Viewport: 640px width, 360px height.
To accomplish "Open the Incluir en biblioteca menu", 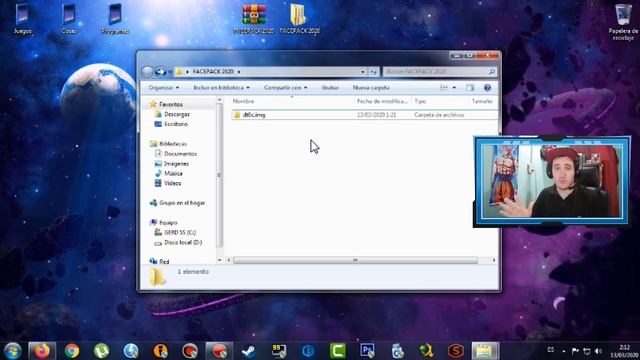I will click(221, 88).
